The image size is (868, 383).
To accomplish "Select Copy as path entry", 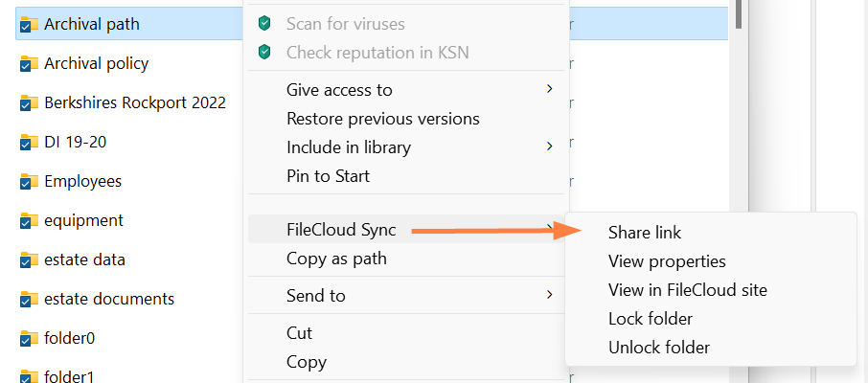I will point(336,259).
